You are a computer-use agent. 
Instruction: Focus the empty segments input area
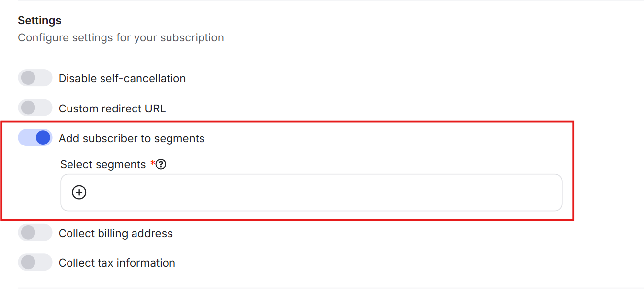[345, 192]
